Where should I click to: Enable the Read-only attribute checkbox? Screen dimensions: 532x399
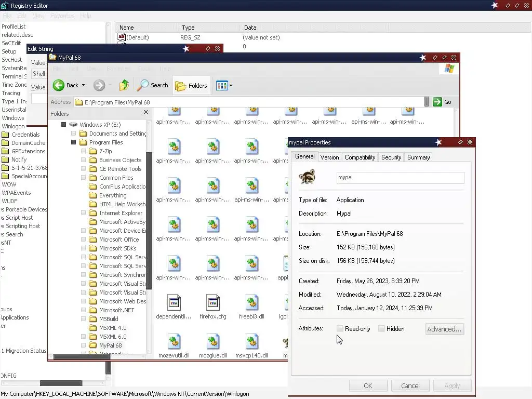(340, 328)
